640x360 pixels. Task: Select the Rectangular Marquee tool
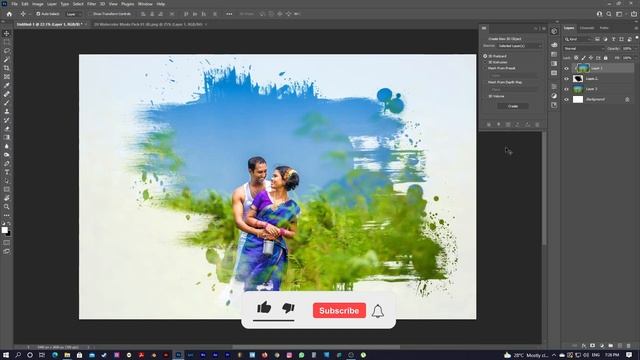coord(7,42)
